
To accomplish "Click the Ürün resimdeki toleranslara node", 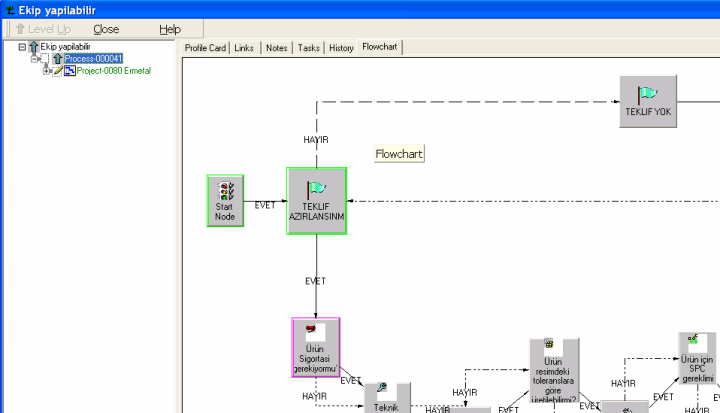I will [553, 371].
